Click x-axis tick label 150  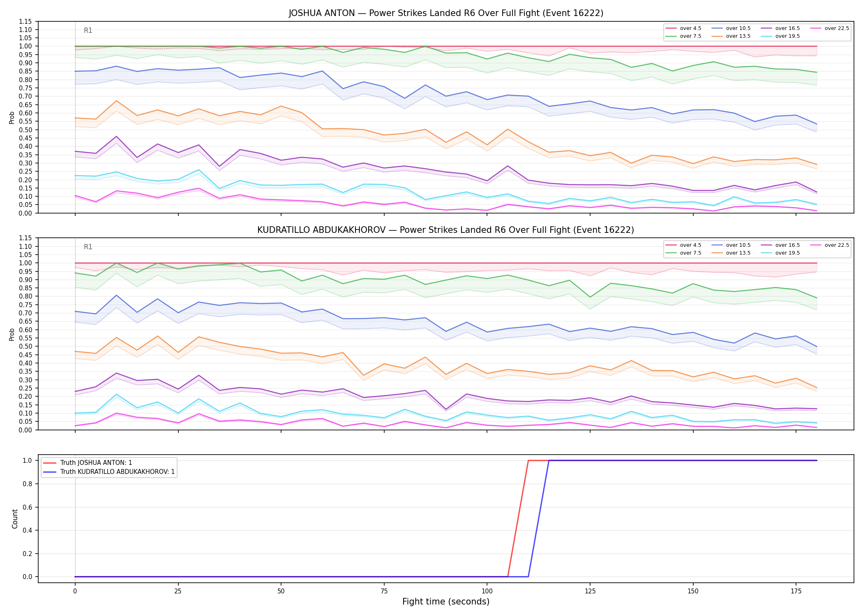[693, 591]
